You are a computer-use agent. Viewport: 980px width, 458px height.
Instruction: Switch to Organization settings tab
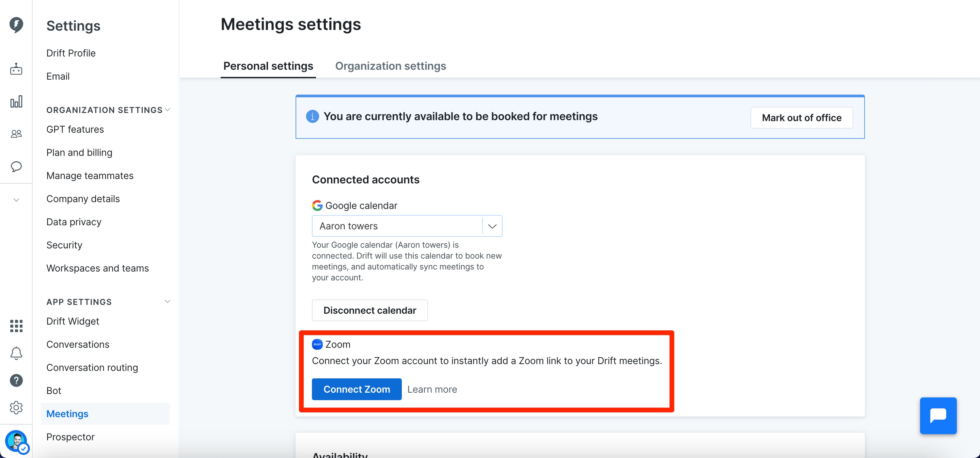click(x=390, y=66)
